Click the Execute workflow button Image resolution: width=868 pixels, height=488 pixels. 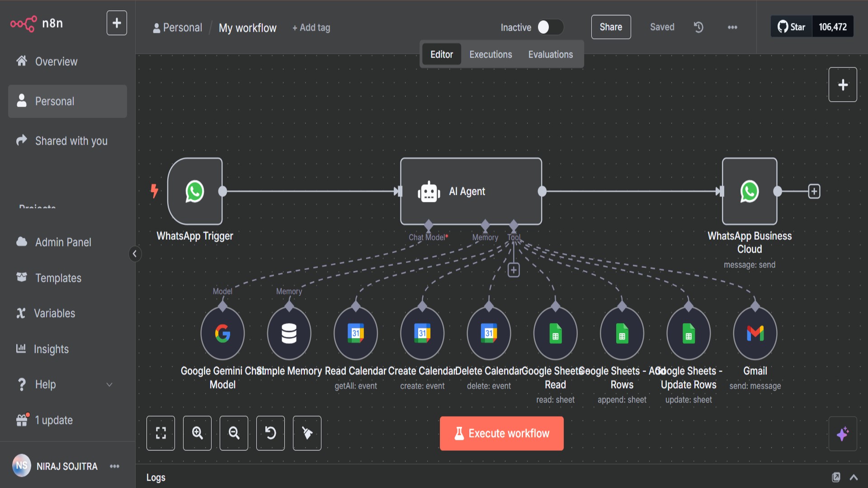501,433
